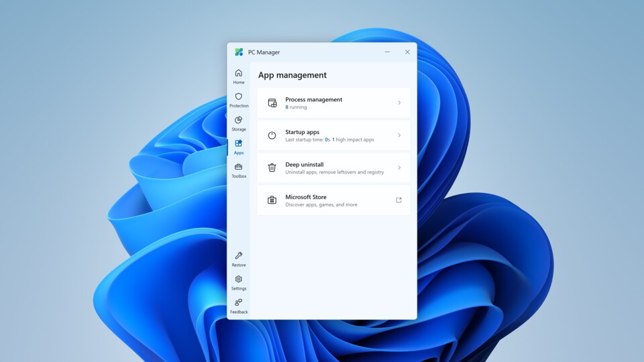Image resolution: width=644 pixels, height=362 pixels.
Task: Open the Feedback section
Action: pyautogui.click(x=239, y=305)
